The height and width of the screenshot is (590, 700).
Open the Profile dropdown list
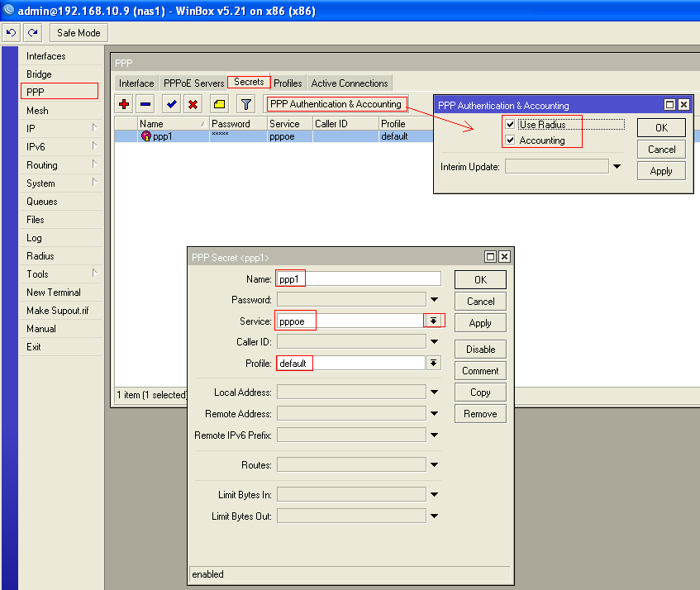(x=433, y=363)
